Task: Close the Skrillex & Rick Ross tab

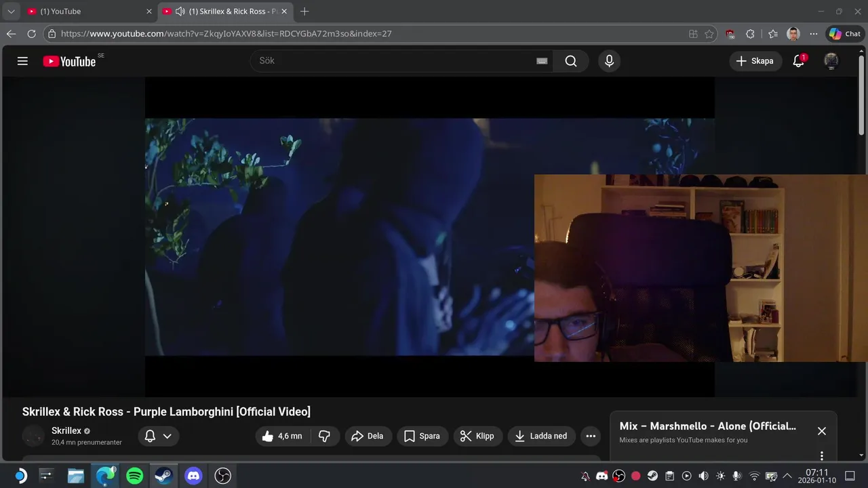Action: click(285, 12)
